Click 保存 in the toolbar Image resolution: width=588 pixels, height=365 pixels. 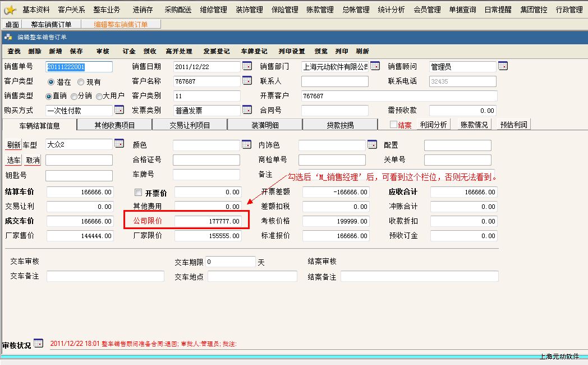(x=76, y=51)
